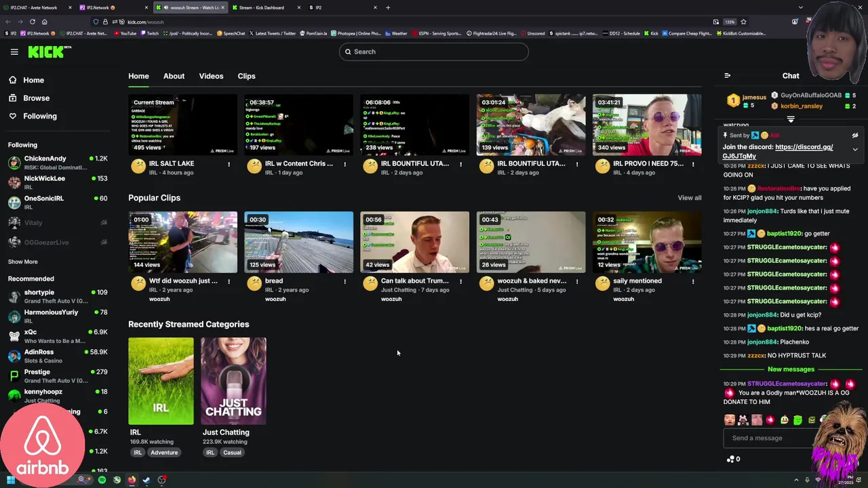The image size is (868, 488).
Task: Switch to the Videos tab
Action: point(211,76)
